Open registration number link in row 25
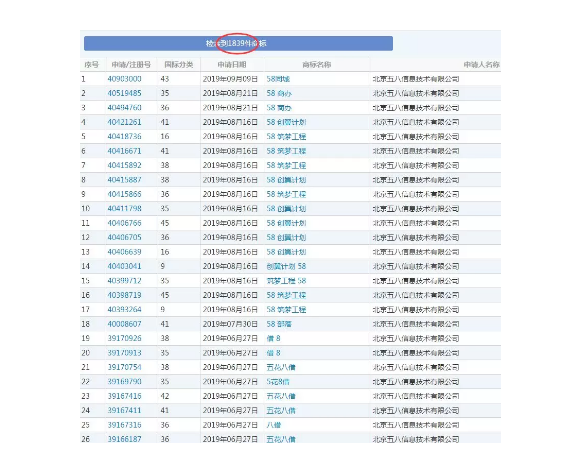The image size is (588, 450). 124,425
